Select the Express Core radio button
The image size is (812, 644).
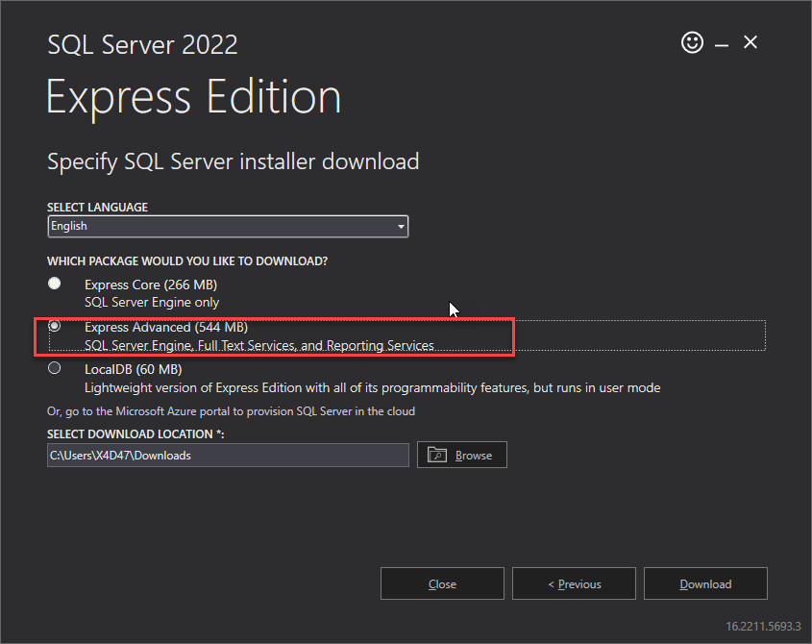click(x=55, y=284)
